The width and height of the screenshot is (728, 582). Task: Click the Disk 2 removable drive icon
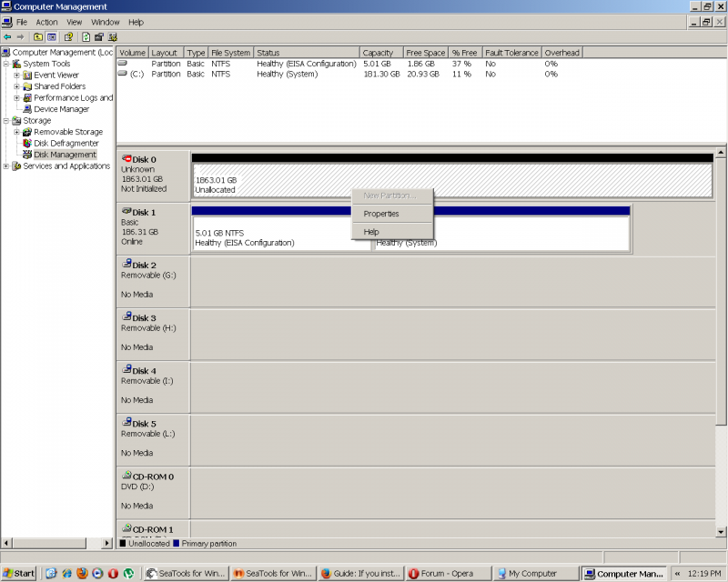(x=126, y=264)
